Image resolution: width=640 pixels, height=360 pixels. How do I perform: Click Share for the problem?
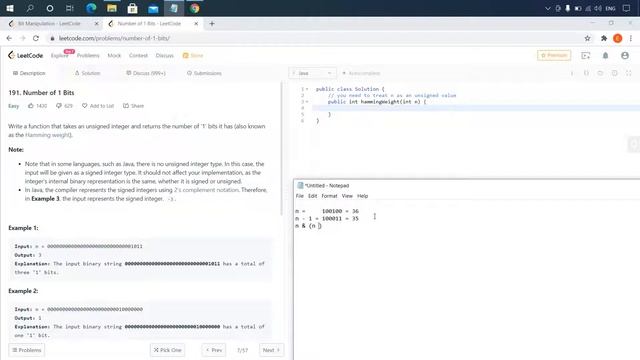pos(133,106)
